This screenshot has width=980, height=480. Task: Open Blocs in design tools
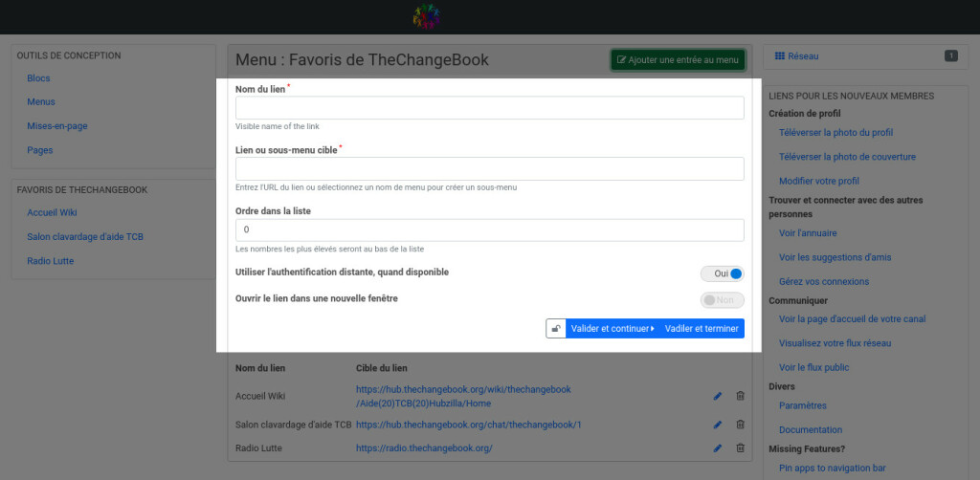click(x=38, y=78)
